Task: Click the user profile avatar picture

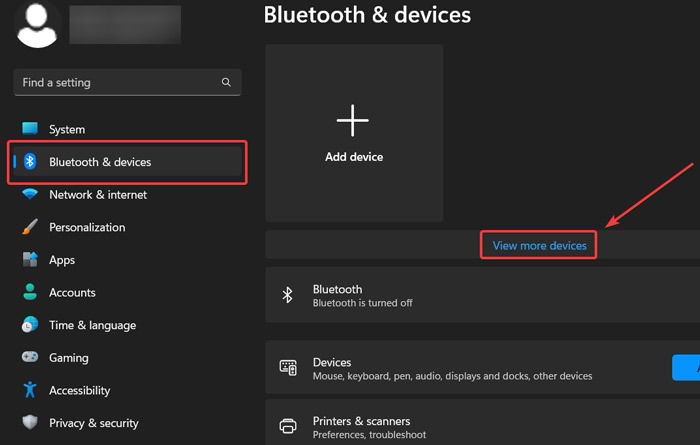Action: tap(37, 25)
